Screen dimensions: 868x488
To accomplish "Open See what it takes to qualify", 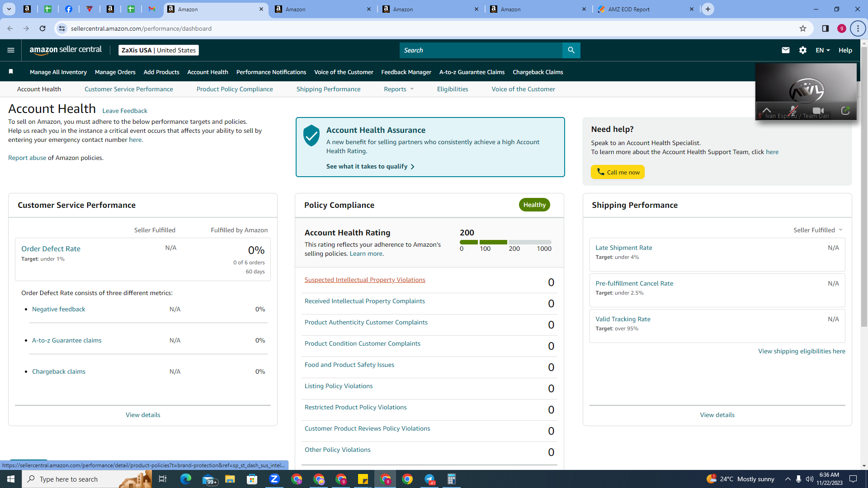I will click(x=370, y=166).
